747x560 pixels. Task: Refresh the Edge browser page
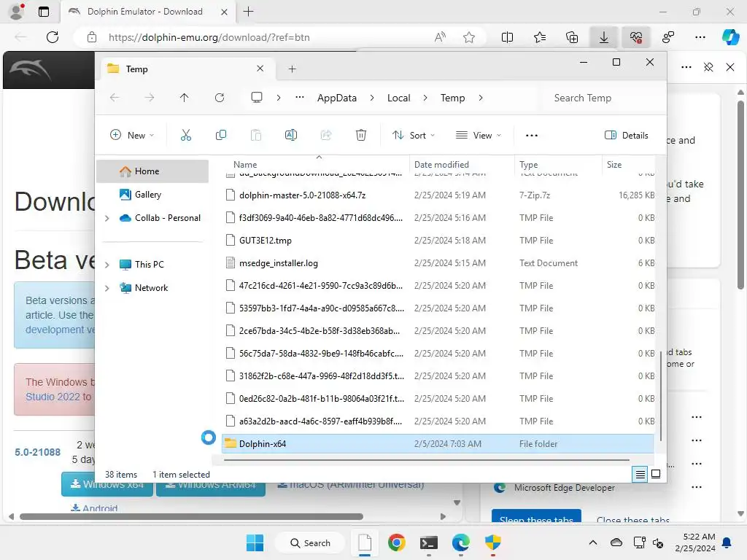pos(53,37)
